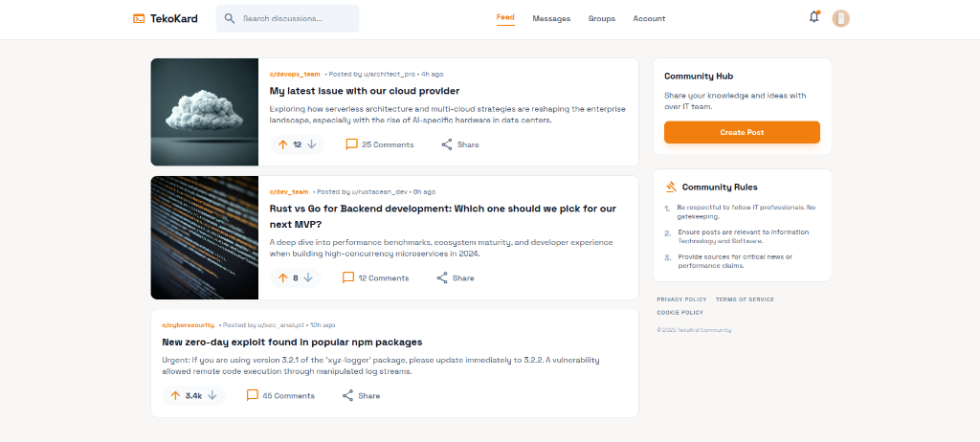Open the Groups navigation item
This screenshot has width=980, height=442.
pos(602,18)
